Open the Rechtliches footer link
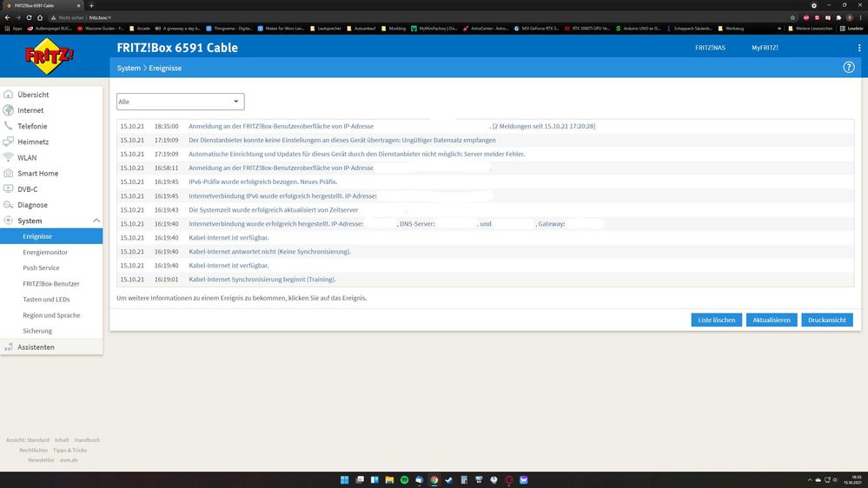This screenshot has width=868, height=488. (33, 451)
